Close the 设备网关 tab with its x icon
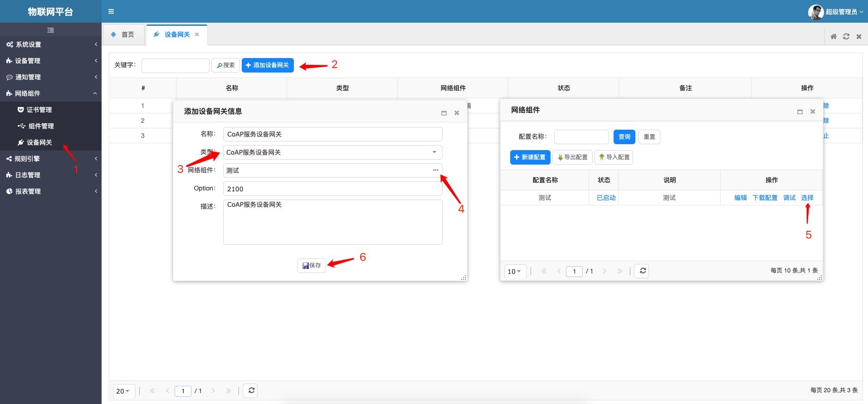Screen dimensions: 868x404 tap(197, 34)
